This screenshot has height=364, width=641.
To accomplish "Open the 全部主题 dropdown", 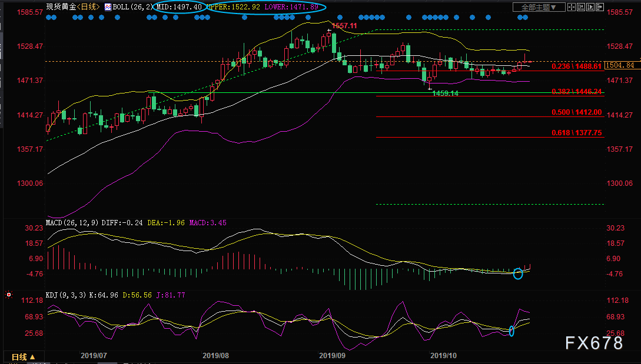I will (539, 8).
